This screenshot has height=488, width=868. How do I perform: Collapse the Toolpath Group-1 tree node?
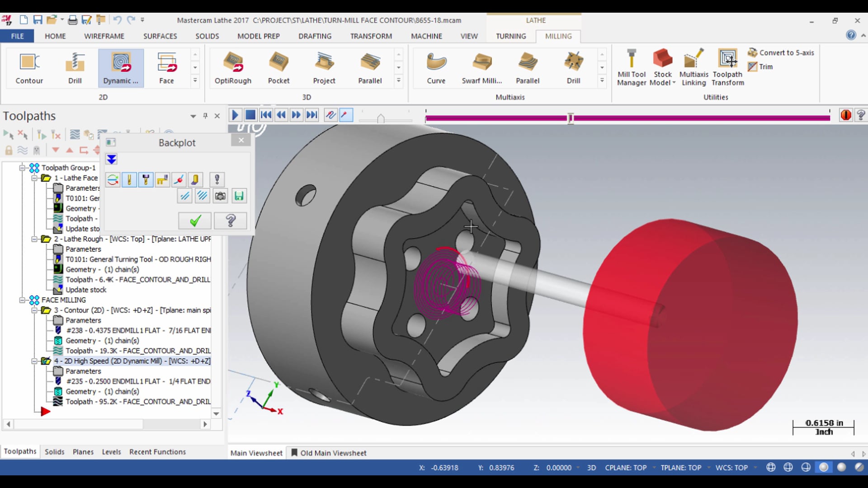22,168
